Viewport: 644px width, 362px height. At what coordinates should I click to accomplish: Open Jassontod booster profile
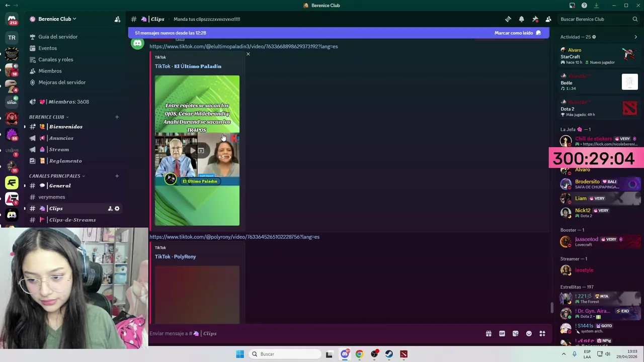(x=600, y=241)
